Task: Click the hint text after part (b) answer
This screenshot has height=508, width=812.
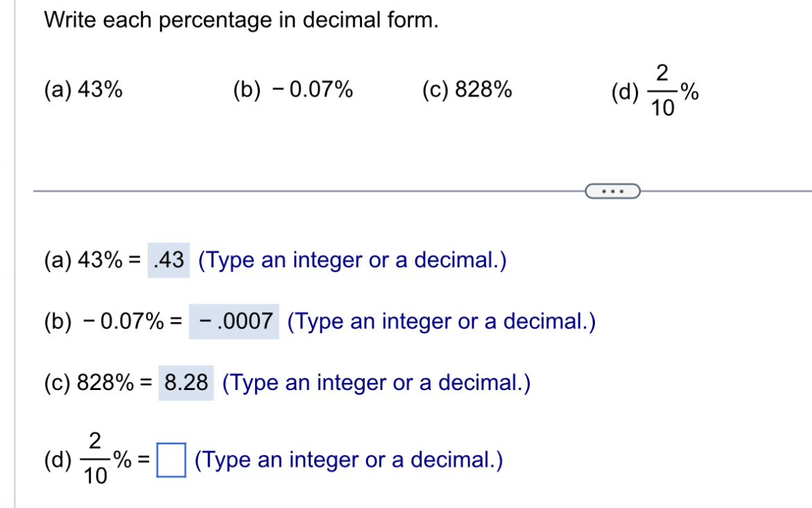Action: coord(442,321)
